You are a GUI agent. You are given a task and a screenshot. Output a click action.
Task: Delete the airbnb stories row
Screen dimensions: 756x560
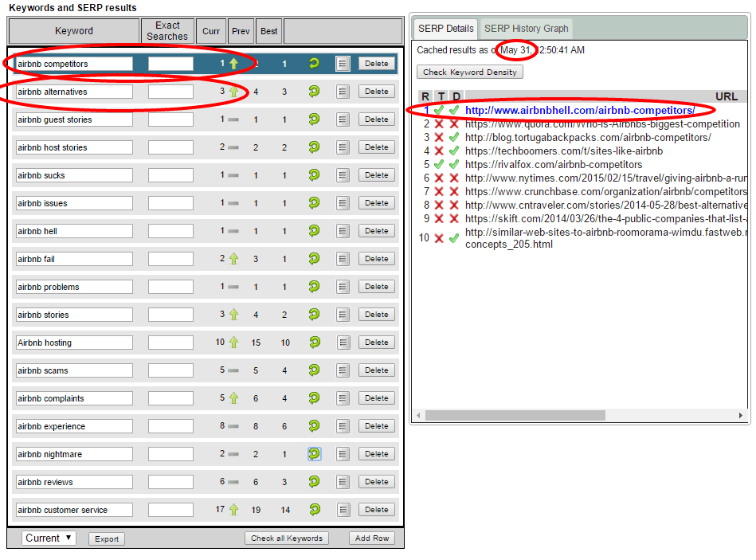(x=377, y=315)
